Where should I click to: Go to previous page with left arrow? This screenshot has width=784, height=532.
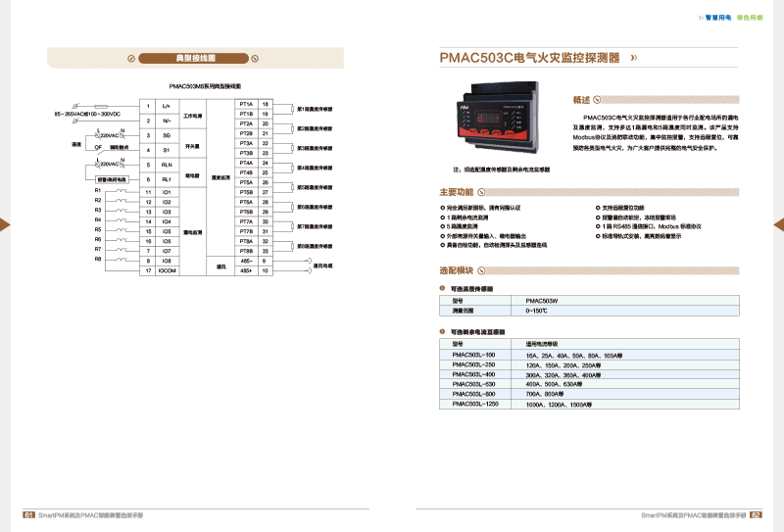[x=5, y=225]
